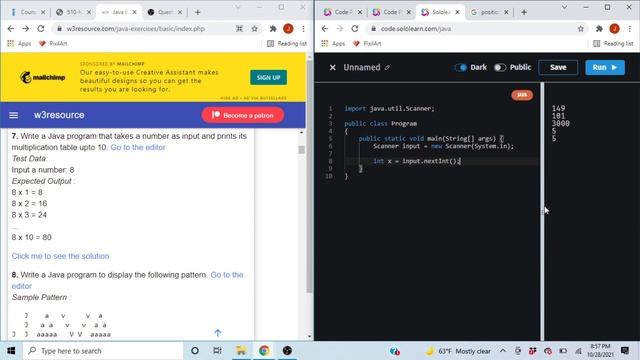Go back in the Sololearn browser window
This screenshot has height=360, width=640.
click(x=324, y=29)
